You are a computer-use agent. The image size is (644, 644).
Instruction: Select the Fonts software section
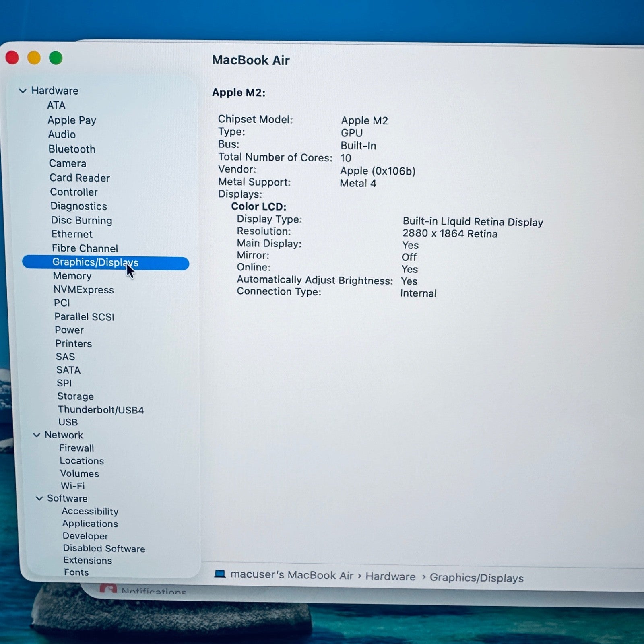(x=76, y=572)
